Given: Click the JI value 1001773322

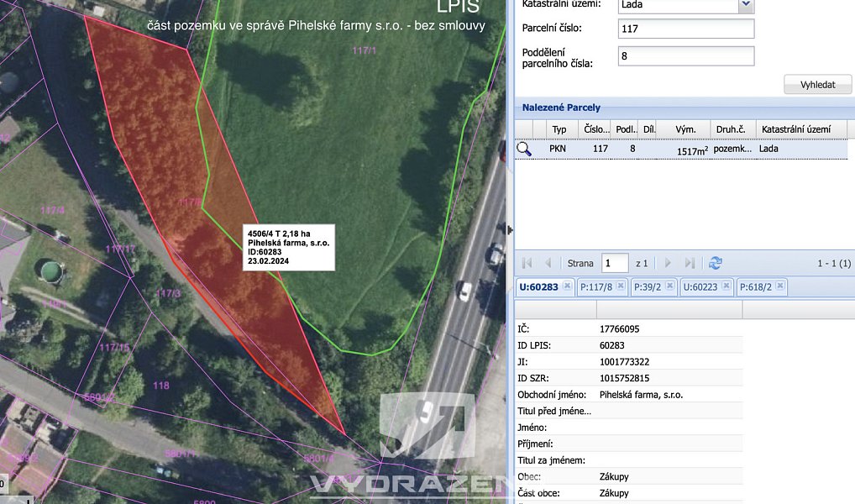Looking at the screenshot, I should (x=624, y=362).
